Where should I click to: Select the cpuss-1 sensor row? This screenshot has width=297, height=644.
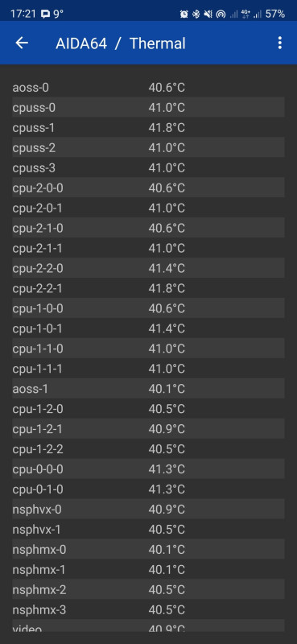(148, 128)
